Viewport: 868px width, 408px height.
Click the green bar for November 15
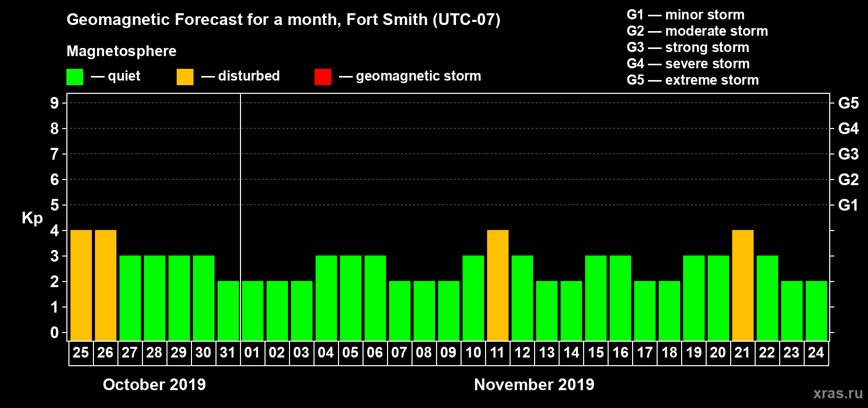[x=596, y=298]
